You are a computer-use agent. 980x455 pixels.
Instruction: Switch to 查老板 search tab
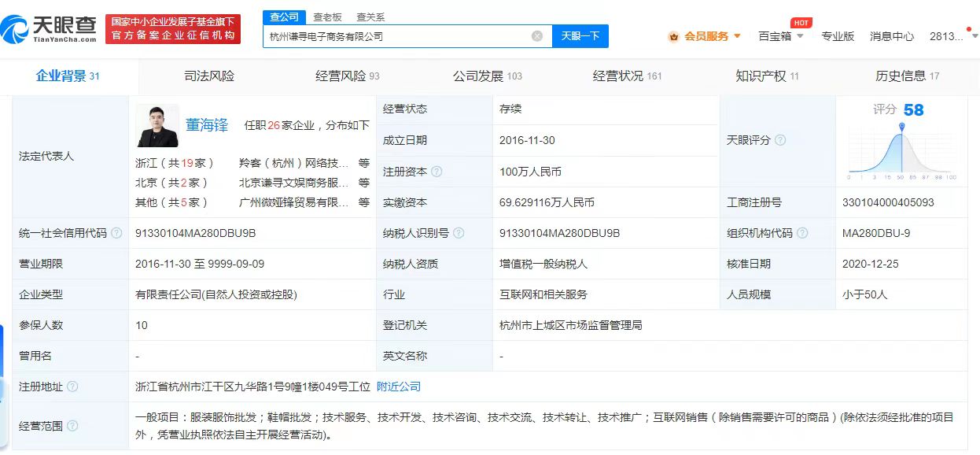pos(327,17)
